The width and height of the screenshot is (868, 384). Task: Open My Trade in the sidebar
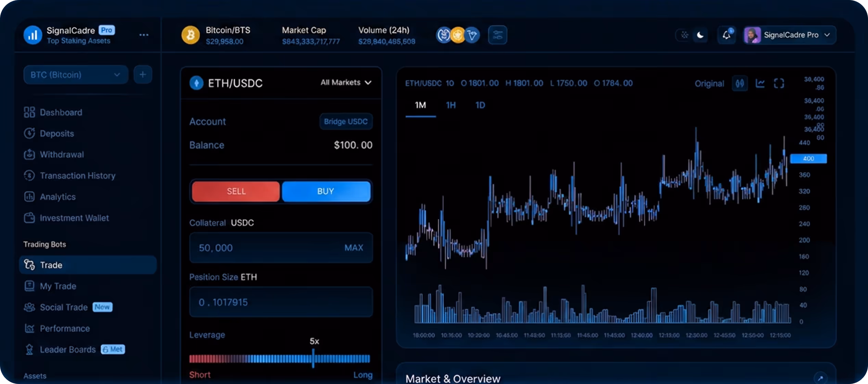click(50, 286)
